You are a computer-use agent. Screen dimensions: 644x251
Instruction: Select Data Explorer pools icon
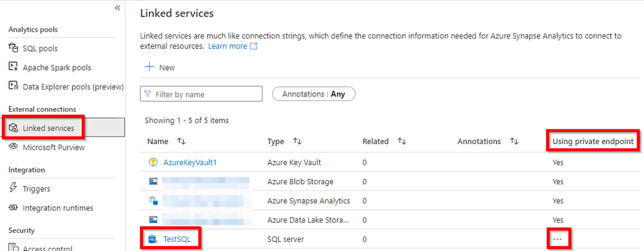point(14,86)
